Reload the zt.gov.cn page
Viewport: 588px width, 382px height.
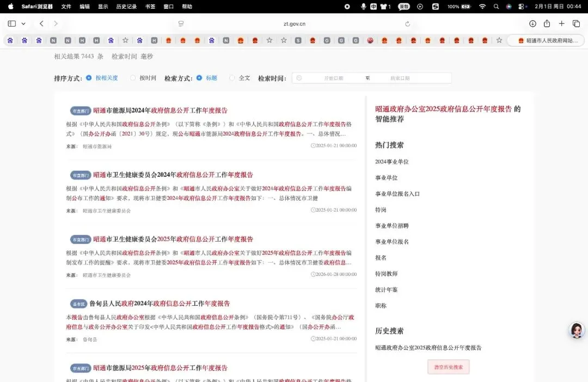(408, 23)
